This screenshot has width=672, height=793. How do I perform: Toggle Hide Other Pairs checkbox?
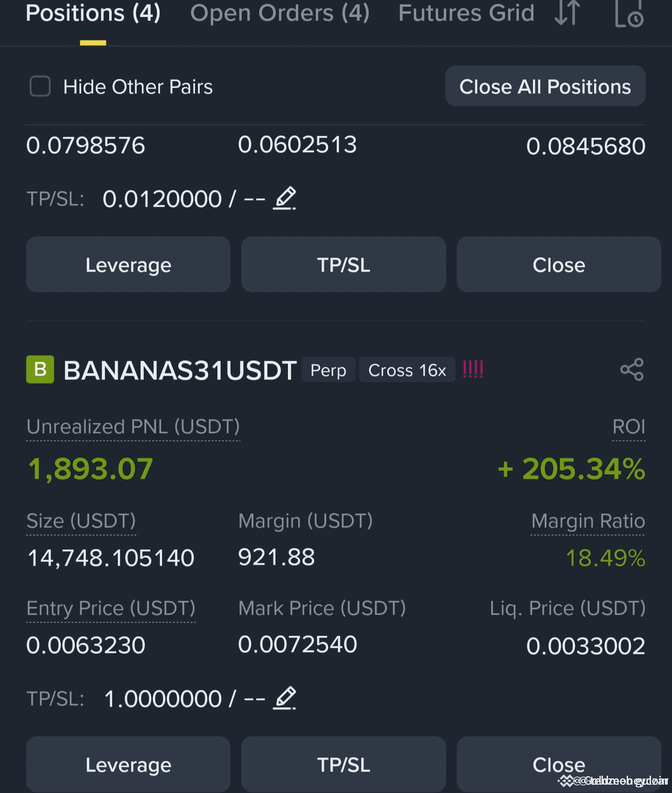pos(40,86)
